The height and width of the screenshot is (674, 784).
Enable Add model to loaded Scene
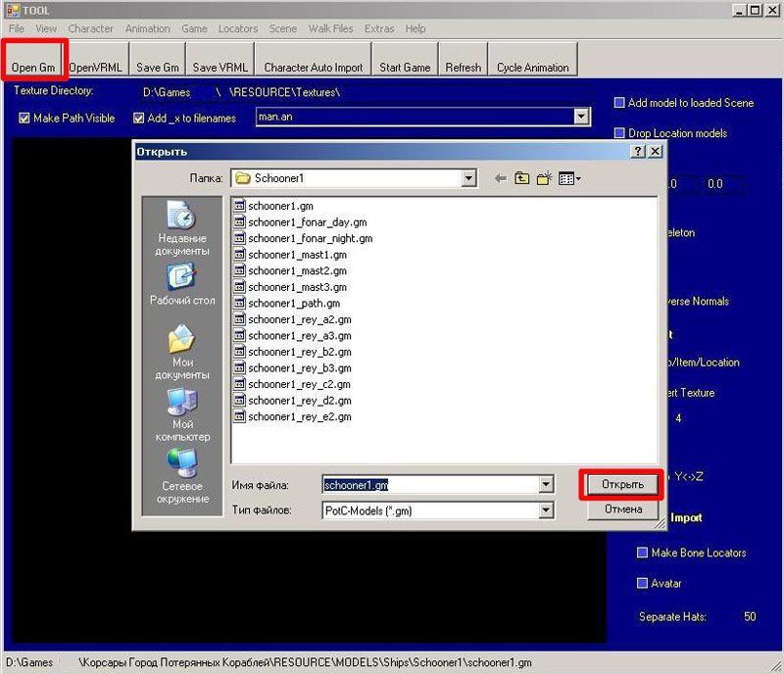[x=619, y=103]
